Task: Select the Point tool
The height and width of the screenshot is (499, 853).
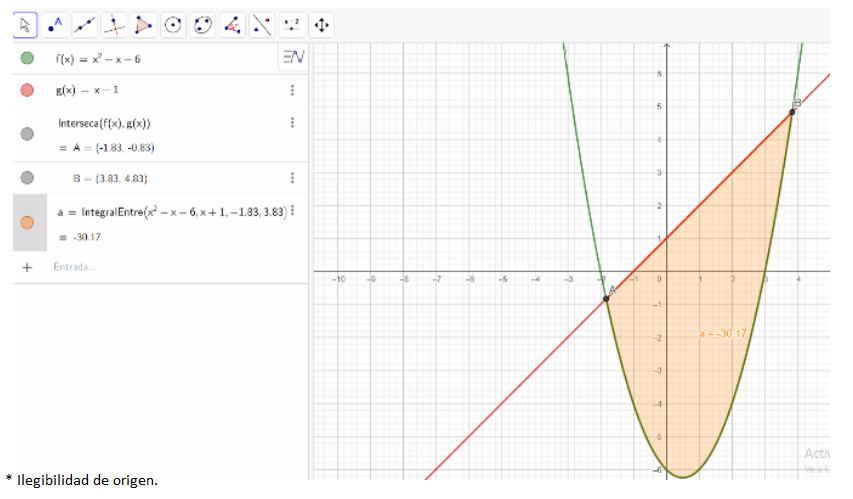Action: click(55, 24)
